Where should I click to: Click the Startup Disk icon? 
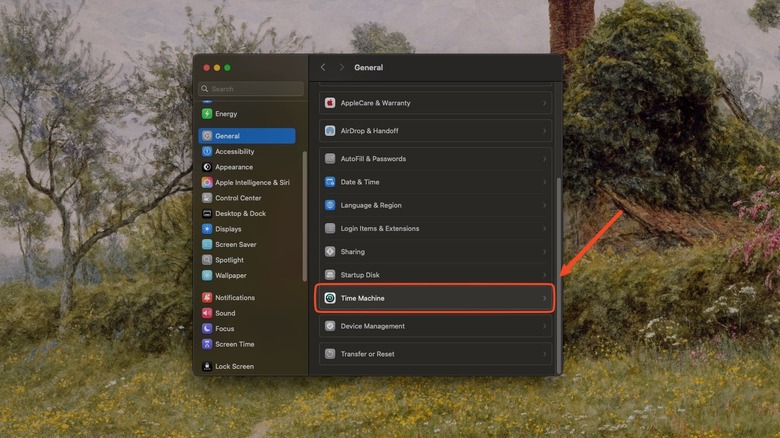[330, 275]
